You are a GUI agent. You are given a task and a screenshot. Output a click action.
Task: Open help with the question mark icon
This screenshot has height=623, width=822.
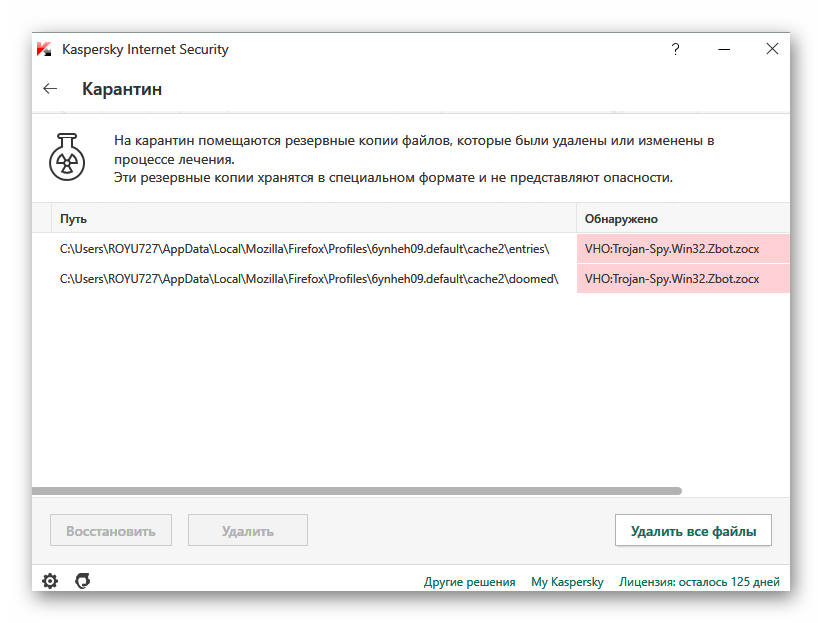pos(675,49)
